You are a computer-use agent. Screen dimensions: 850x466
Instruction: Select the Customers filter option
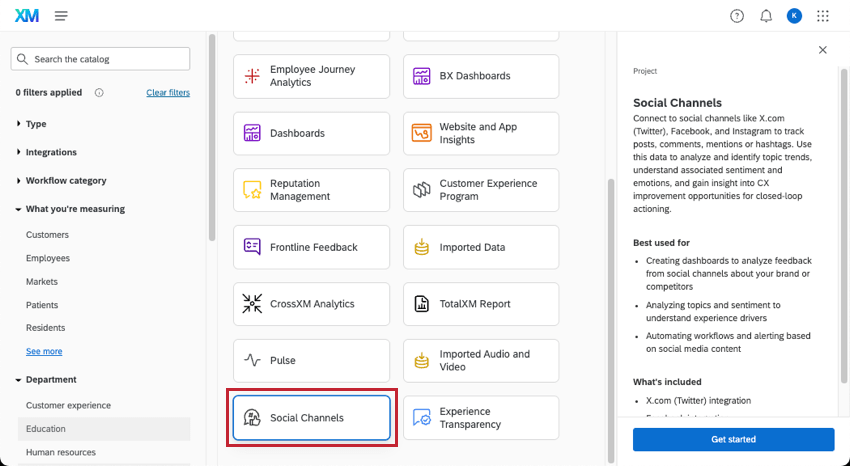(47, 235)
